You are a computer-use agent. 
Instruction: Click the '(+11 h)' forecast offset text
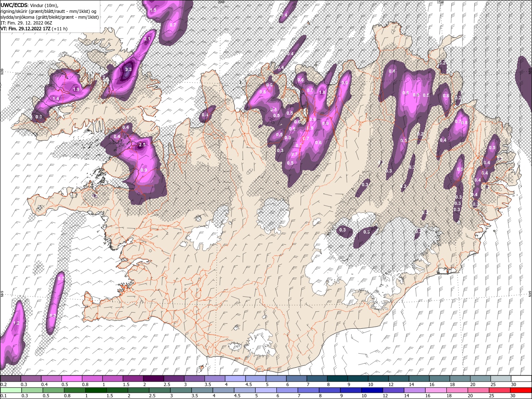click(60, 29)
